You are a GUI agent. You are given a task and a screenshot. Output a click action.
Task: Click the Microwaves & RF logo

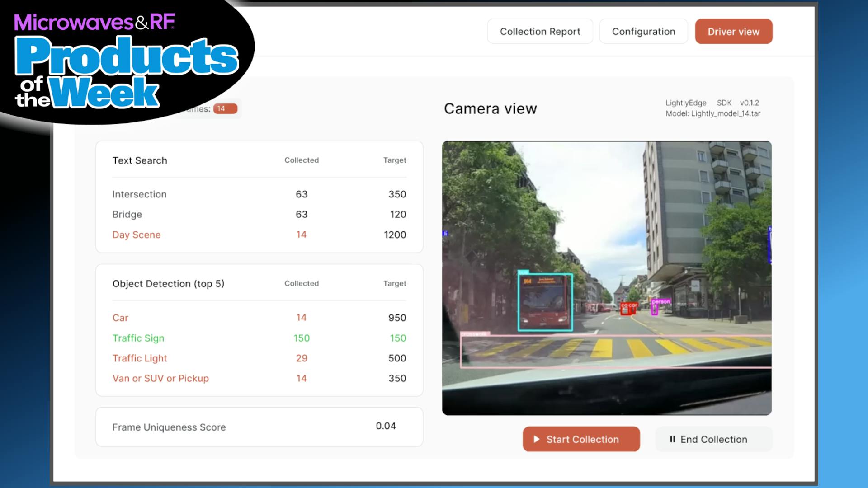(x=94, y=22)
